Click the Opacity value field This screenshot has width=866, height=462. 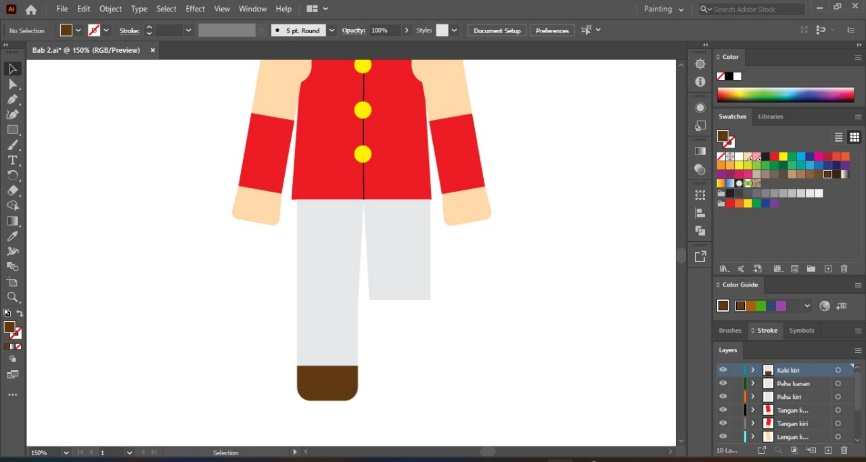[384, 30]
